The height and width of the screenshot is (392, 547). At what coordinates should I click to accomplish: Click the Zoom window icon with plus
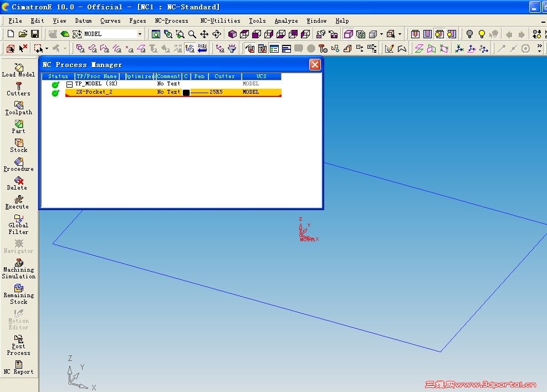point(180,34)
